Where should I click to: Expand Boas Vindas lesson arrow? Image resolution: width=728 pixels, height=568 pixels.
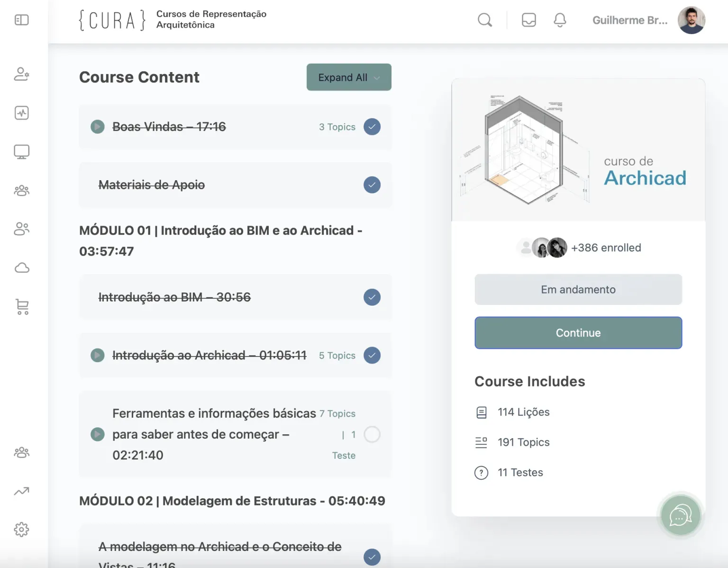[98, 127]
